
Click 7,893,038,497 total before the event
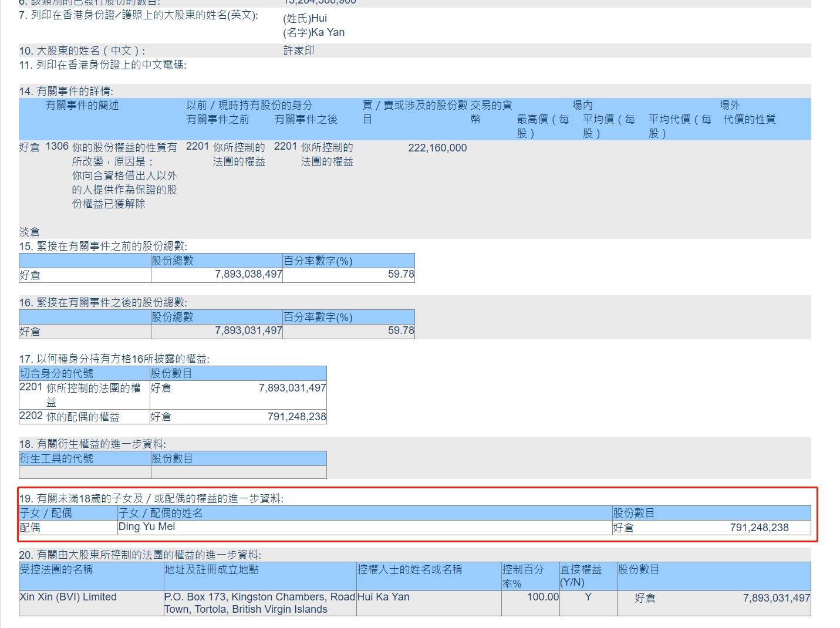coord(248,274)
